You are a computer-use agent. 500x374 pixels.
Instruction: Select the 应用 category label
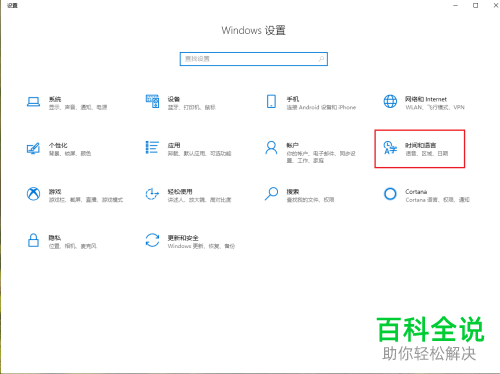(x=174, y=145)
